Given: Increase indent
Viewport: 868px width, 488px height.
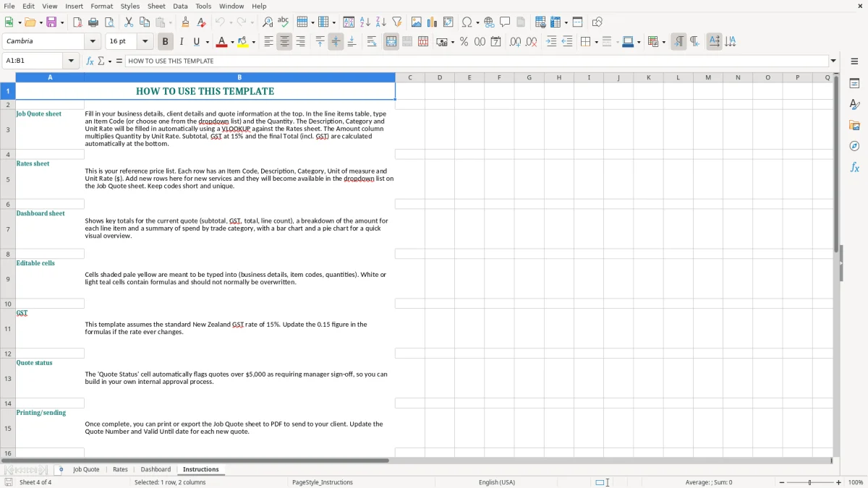Looking at the screenshot, I should tap(551, 42).
